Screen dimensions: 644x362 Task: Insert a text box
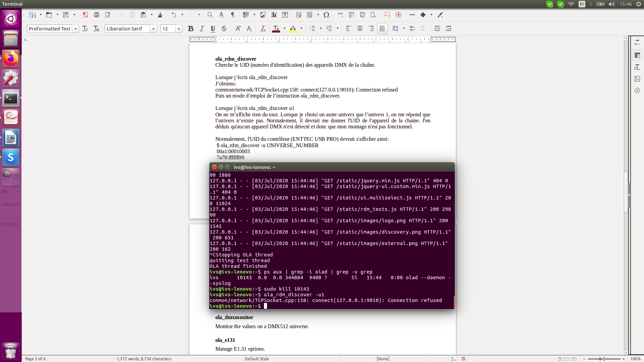click(285, 15)
